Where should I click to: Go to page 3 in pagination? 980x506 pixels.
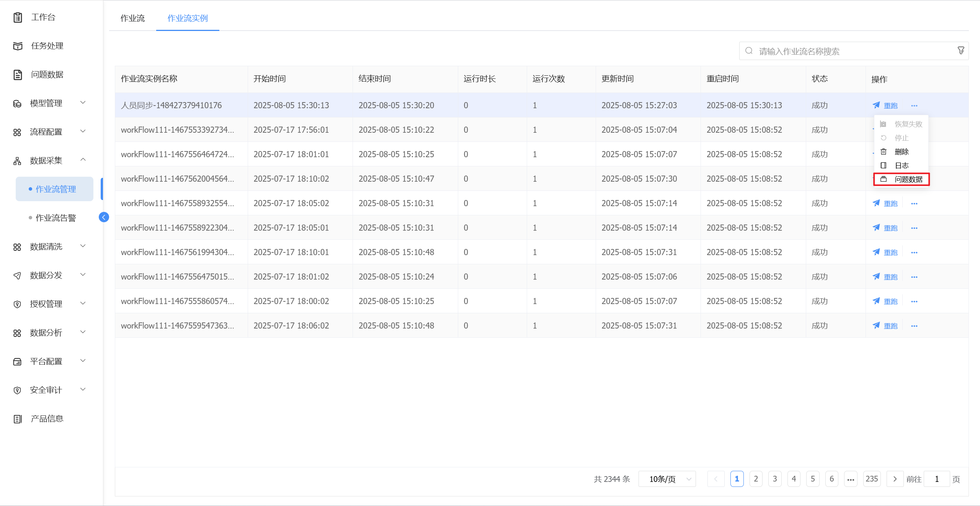pyautogui.click(x=774, y=479)
